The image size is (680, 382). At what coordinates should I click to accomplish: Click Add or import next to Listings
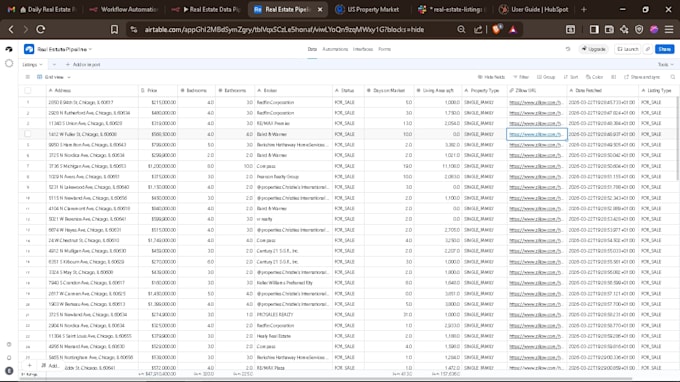coord(83,65)
